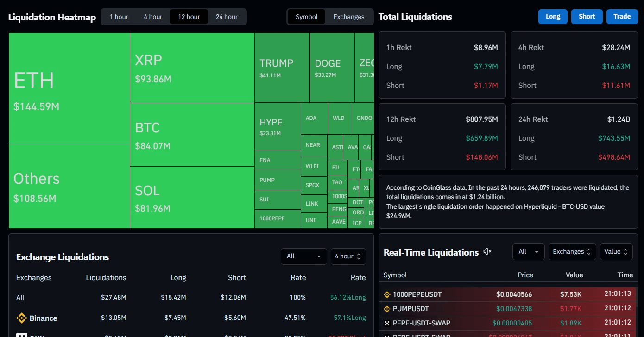
Task: Click the PUMP heatmap tile
Action: point(278,180)
